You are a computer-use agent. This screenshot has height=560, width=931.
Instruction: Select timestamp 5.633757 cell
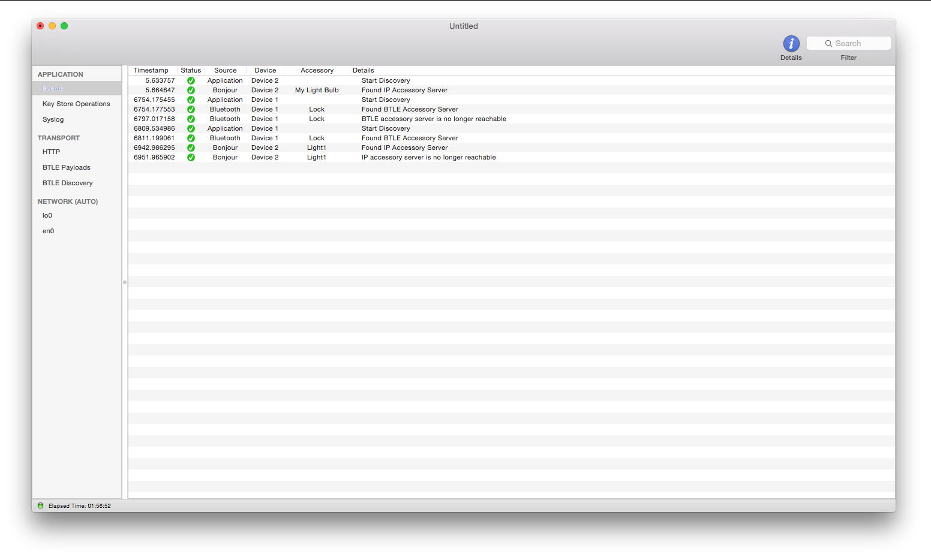pyautogui.click(x=160, y=80)
